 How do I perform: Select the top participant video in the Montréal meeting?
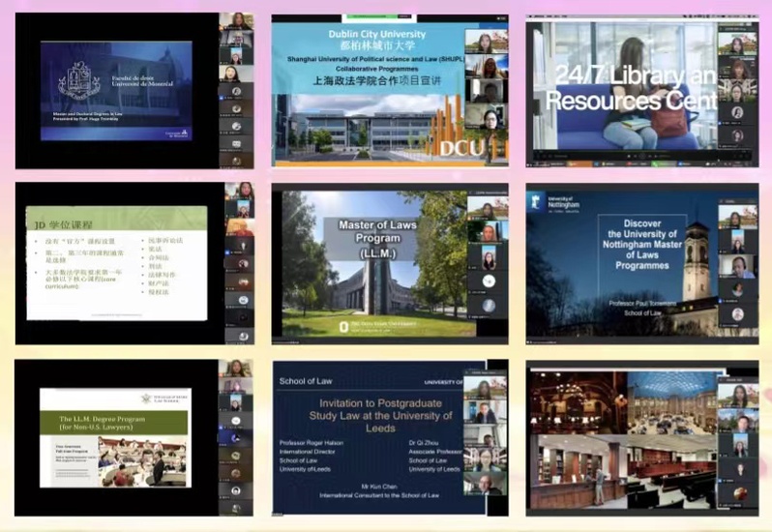(237, 23)
